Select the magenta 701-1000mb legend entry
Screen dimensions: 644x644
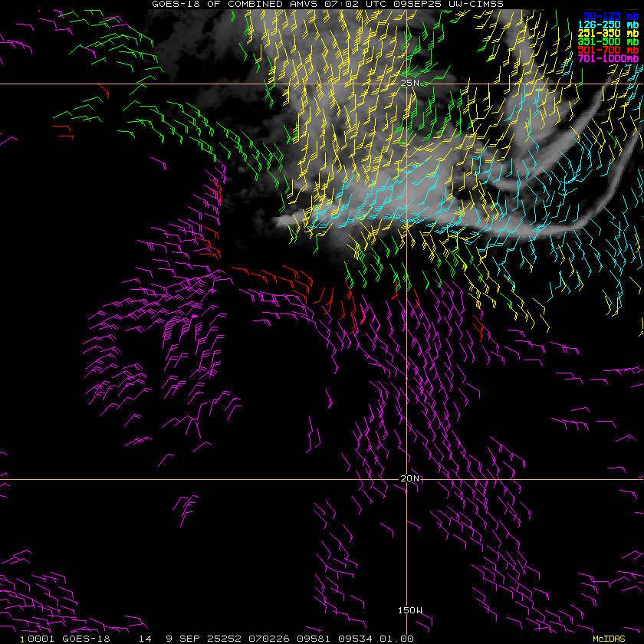609,58
